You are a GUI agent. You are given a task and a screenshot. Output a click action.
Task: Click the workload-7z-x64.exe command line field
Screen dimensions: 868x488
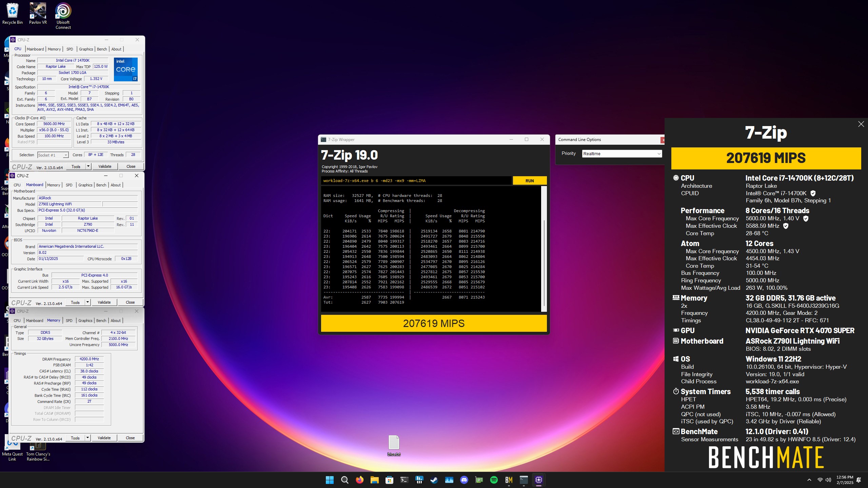coord(416,181)
